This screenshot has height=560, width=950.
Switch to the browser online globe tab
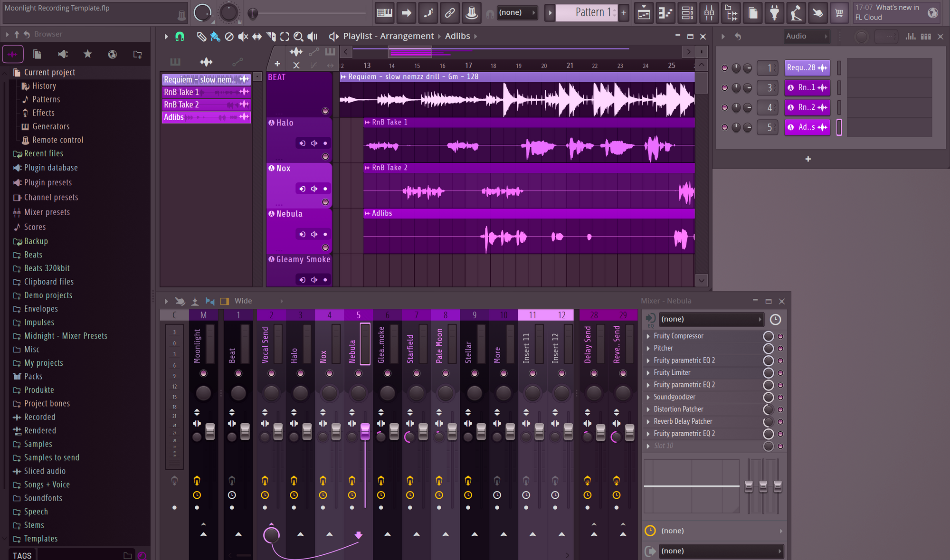tap(113, 54)
